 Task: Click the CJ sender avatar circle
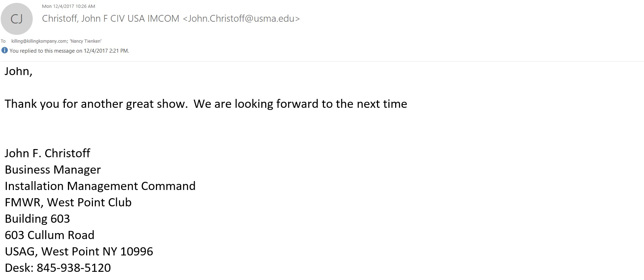pos(17,19)
